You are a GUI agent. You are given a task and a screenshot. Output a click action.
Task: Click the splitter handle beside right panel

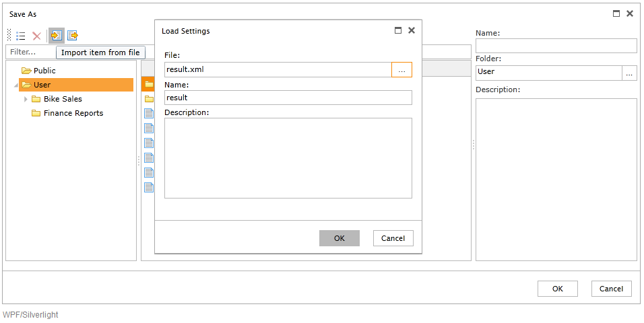[473, 145]
